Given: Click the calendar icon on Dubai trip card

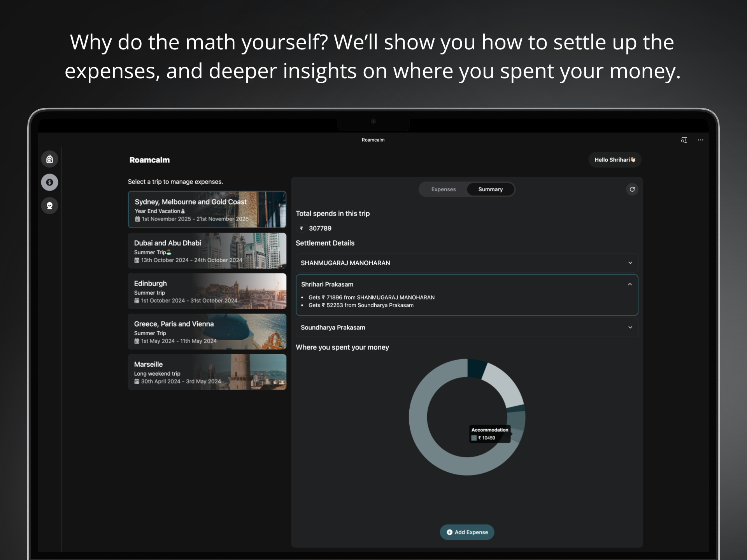Looking at the screenshot, I should tap(137, 260).
